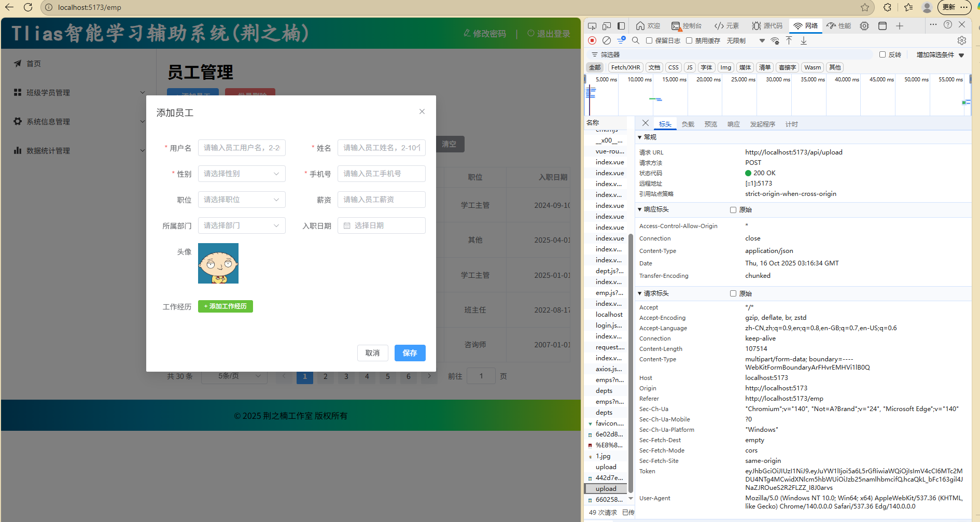This screenshot has width=980, height=522.
Task: Open the 性别 dropdown
Action: pyautogui.click(x=242, y=174)
